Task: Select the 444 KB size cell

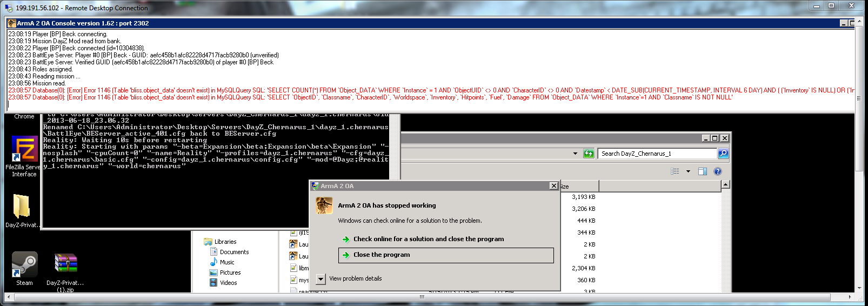Action: coord(586,221)
